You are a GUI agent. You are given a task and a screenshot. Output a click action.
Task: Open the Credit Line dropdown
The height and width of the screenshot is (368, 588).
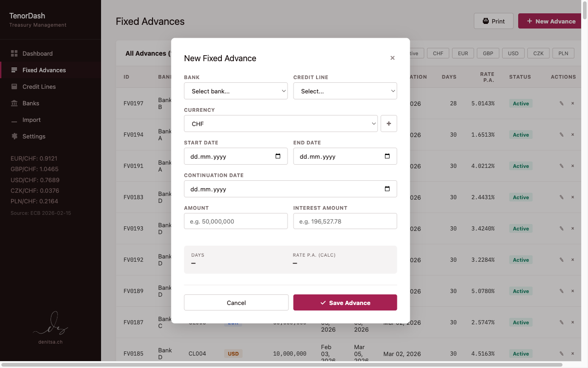(345, 91)
